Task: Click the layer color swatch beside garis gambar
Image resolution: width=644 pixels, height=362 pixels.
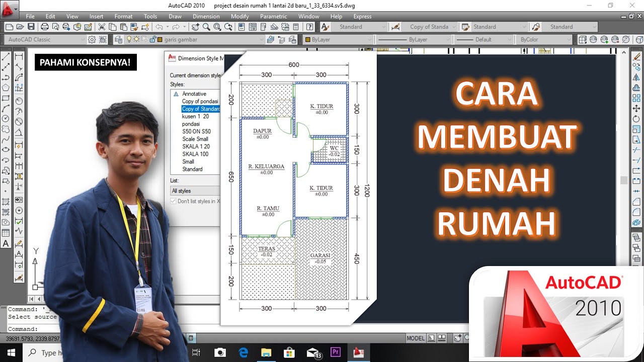Action: pos(159,39)
